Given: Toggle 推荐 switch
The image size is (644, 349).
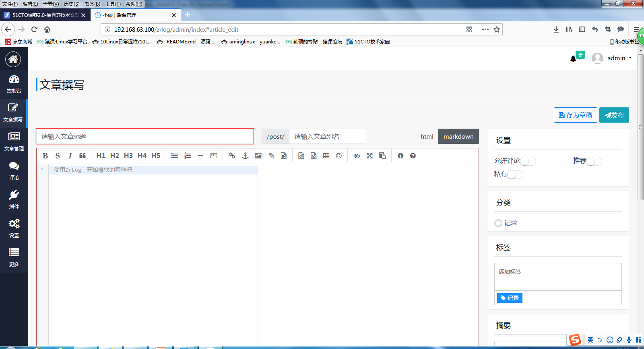Looking at the screenshot, I should pyautogui.click(x=594, y=161).
